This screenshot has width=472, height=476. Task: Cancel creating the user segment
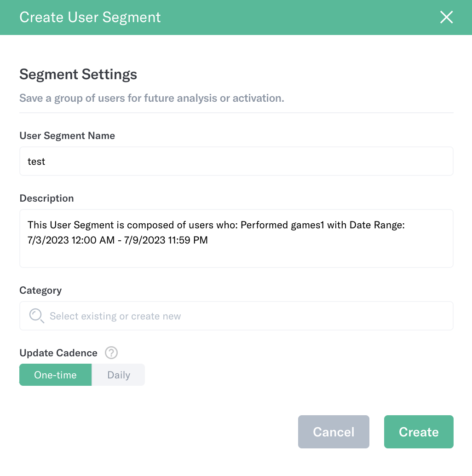point(334,432)
